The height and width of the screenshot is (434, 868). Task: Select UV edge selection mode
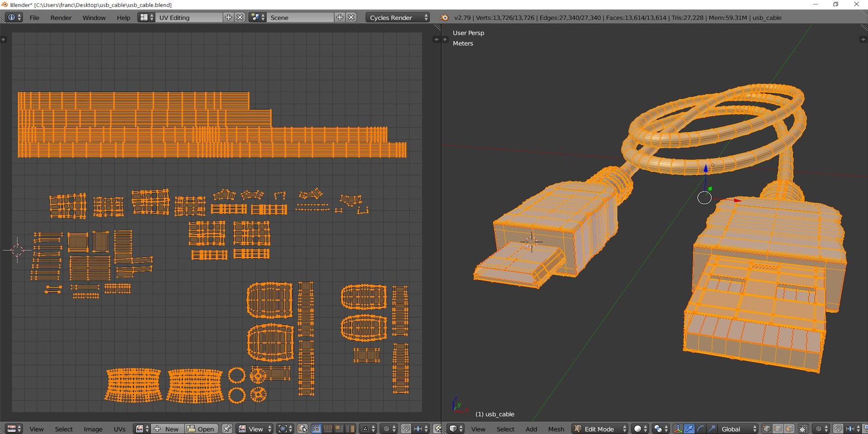click(x=327, y=429)
